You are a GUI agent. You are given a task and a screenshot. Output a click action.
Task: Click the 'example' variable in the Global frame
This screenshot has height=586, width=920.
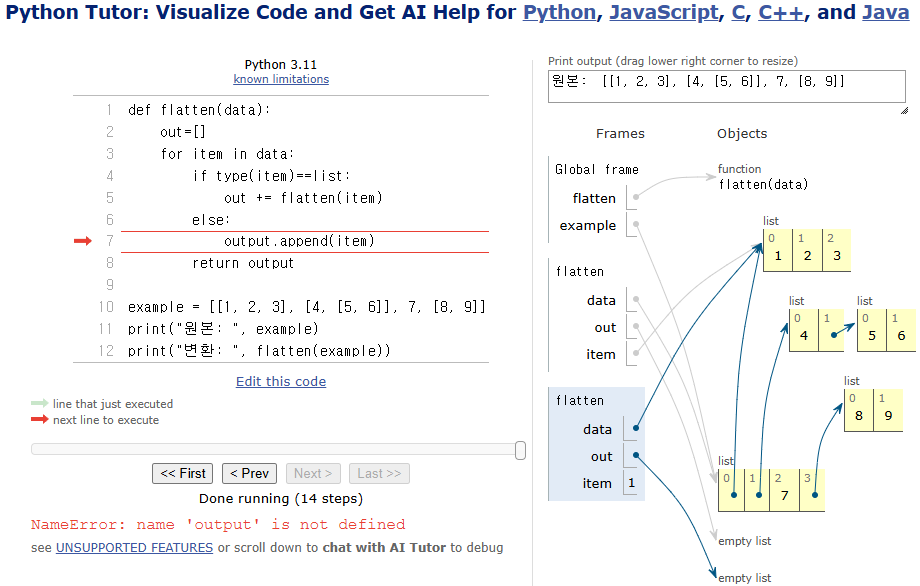tap(587, 225)
